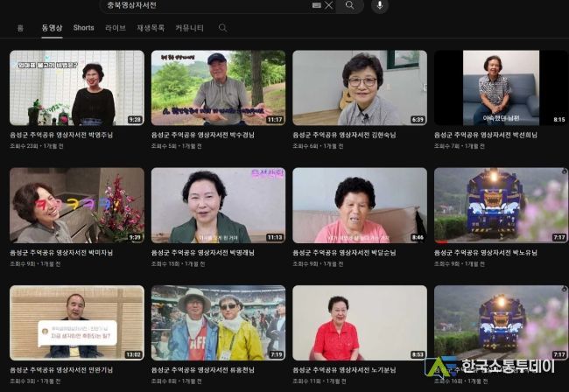
Task: Click the channel search magnifier beside 커뮤니티
Action: point(222,28)
